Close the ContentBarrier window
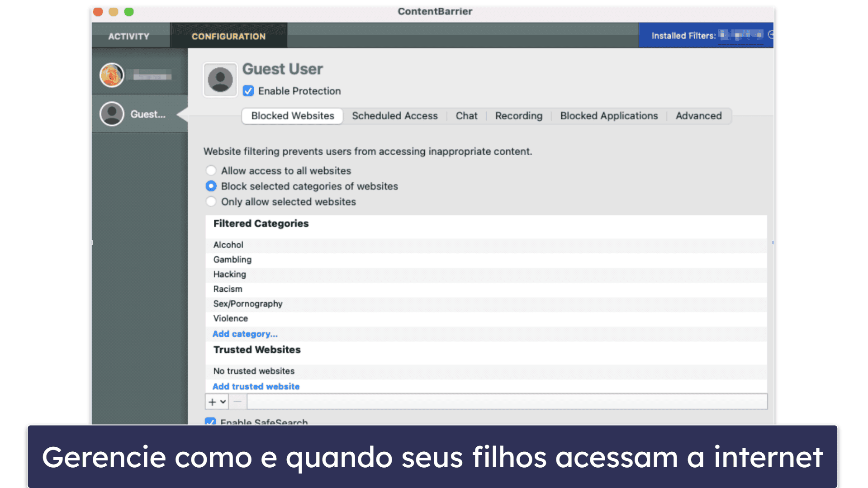The image size is (868, 488). (98, 12)
